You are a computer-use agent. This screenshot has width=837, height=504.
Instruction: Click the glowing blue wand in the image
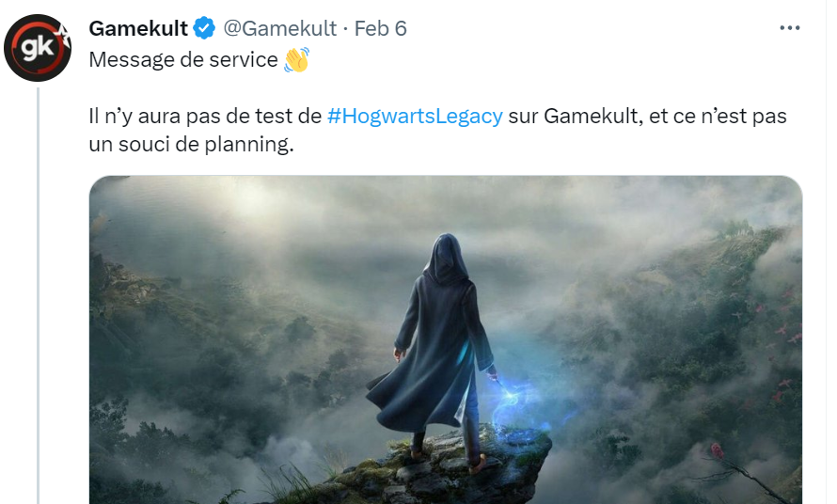[x=508, y=398]
